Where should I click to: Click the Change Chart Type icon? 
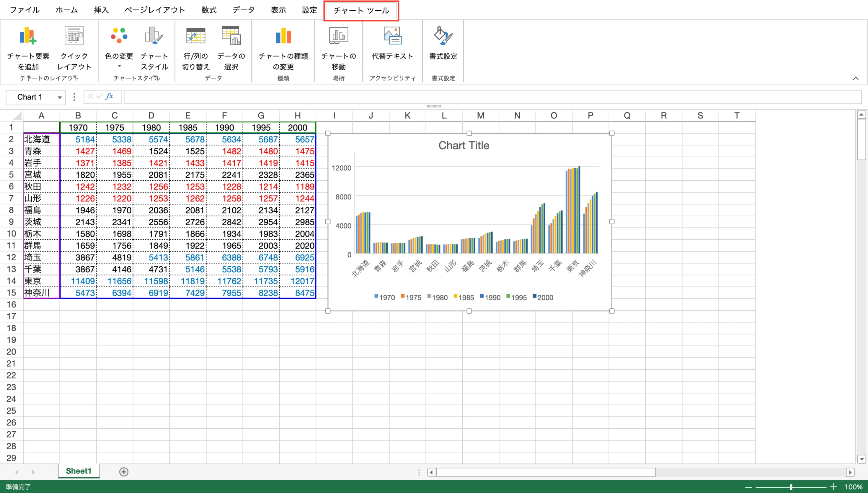tap(283, 36)
